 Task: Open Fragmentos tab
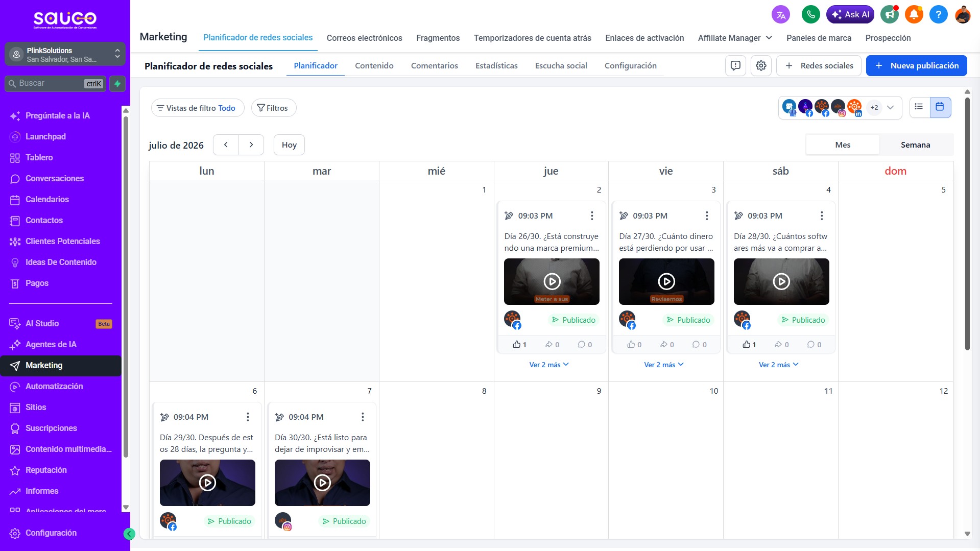coord(438,38)
